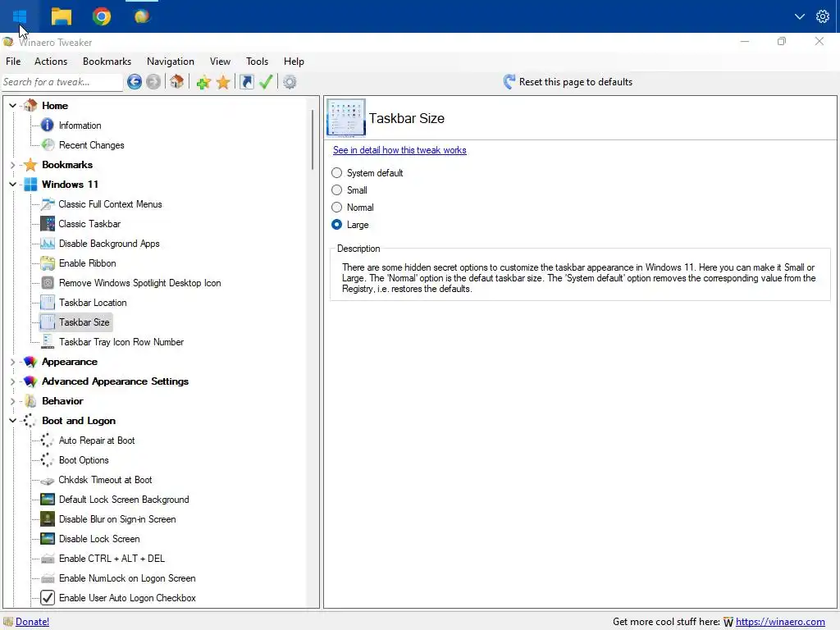The image size is (840, 630).
Task: Click the Taskbar Size header thumbnail
Action: (346, 117)
